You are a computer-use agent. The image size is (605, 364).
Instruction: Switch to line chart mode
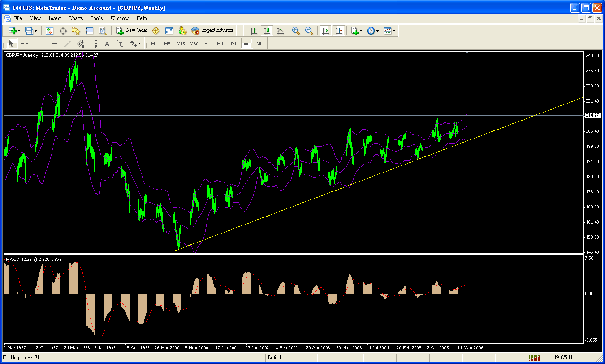[x=280, y=30]
